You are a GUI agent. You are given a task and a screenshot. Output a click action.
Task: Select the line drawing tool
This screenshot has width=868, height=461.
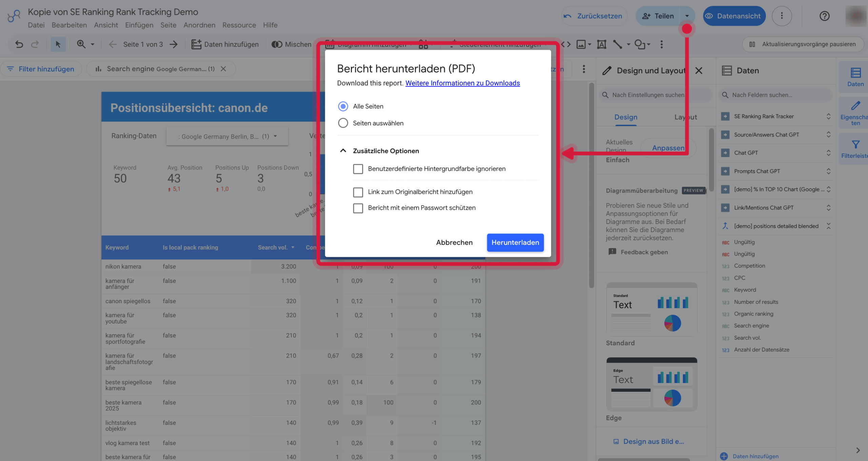(617, 44)
